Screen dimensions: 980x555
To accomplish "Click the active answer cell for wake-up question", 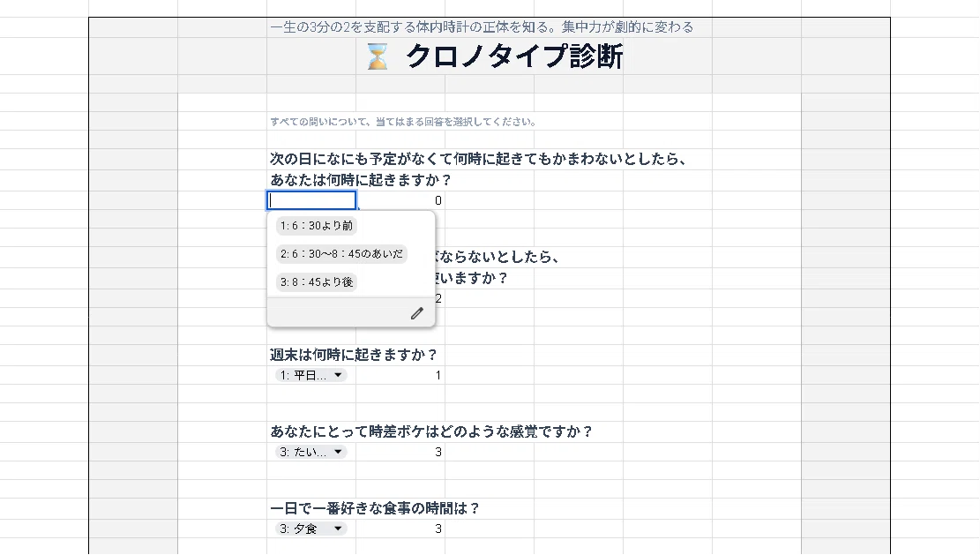I will (x=311, y=200).
